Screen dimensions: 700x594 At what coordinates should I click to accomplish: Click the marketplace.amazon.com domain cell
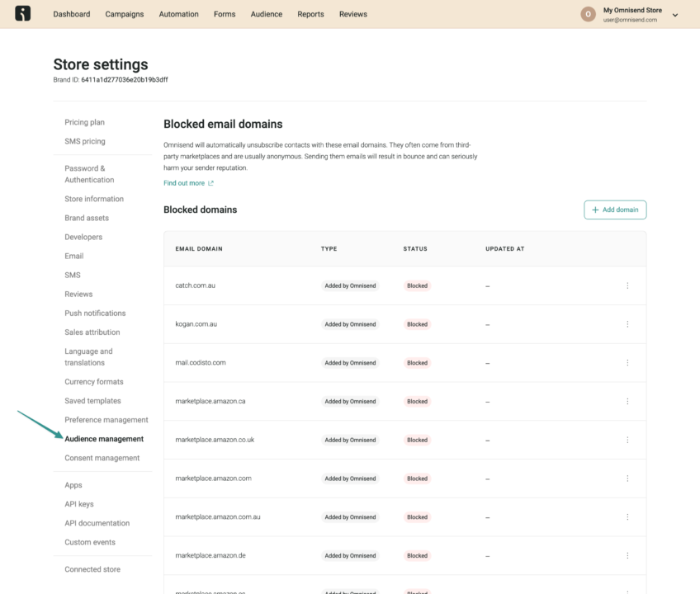pyautogui.click(x=214, y=478)
